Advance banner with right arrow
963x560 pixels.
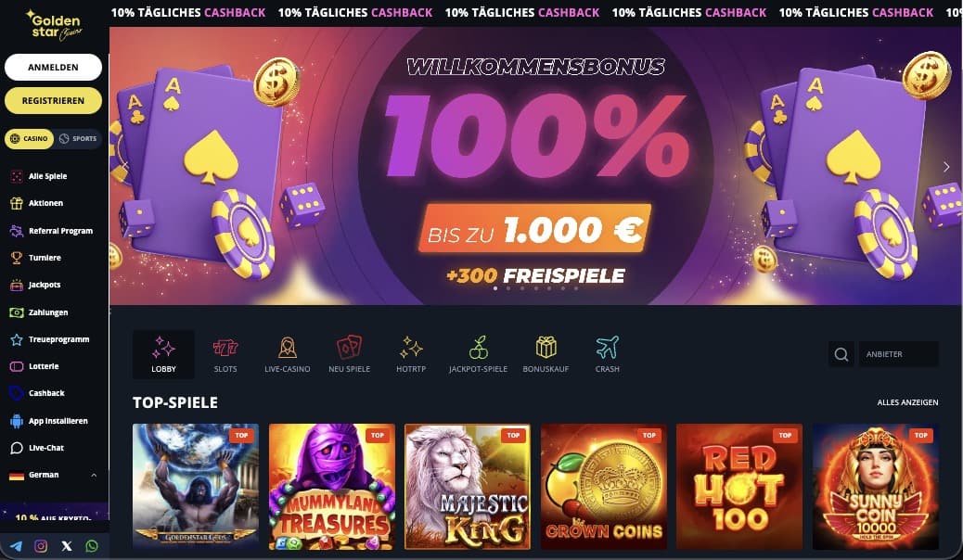(946, 166)
